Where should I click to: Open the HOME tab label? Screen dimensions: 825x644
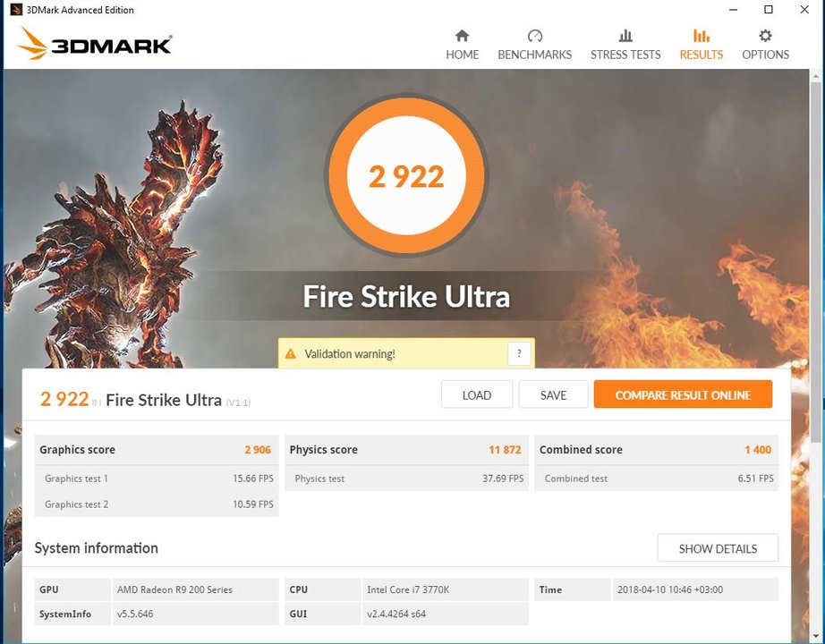(x=462, y=55)
